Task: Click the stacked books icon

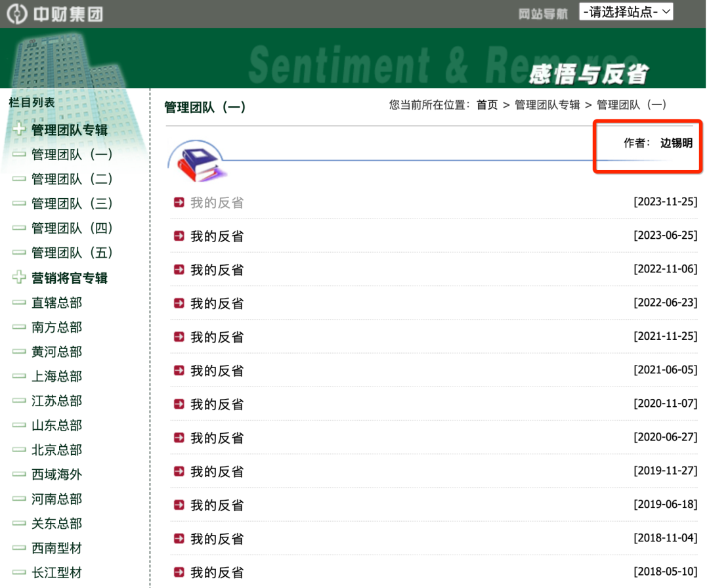Action: click(x=200, y=163)
